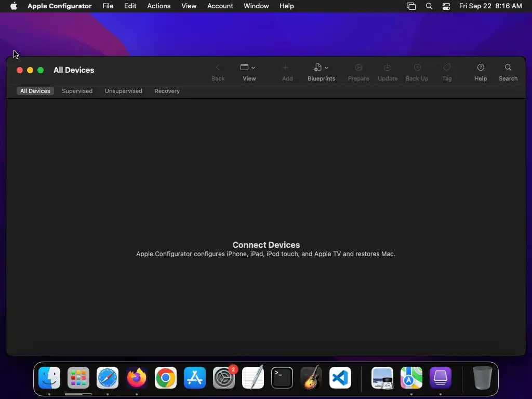Open the Apple logo menu
Image resolution: width=532 pixels, height=399 pixels.
14,6
